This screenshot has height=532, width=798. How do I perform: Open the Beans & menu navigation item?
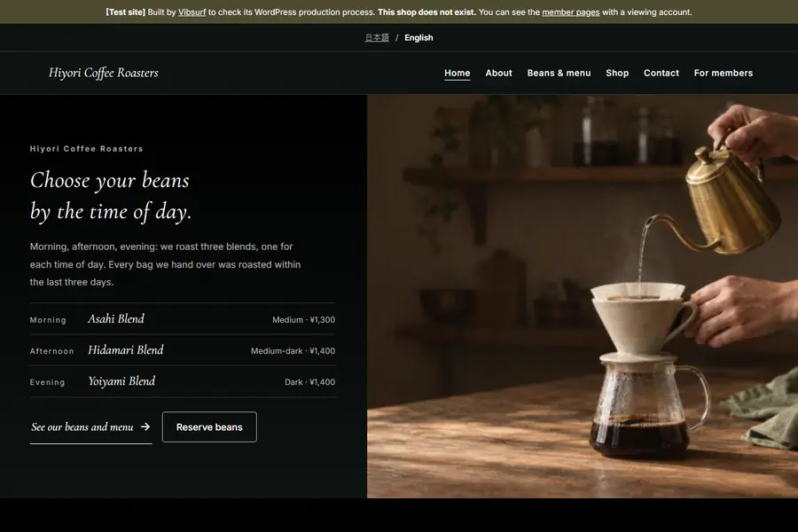click(559, 73)
